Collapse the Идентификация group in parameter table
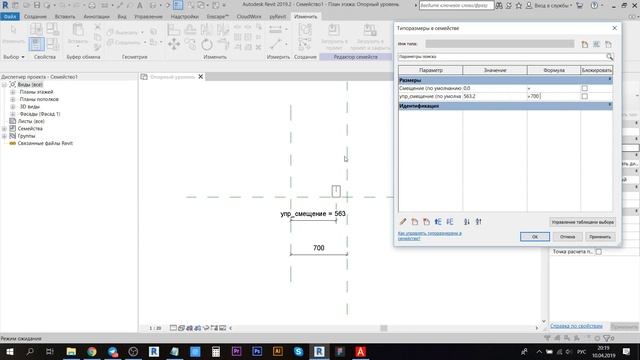640x360 pixels. [610, 106]
